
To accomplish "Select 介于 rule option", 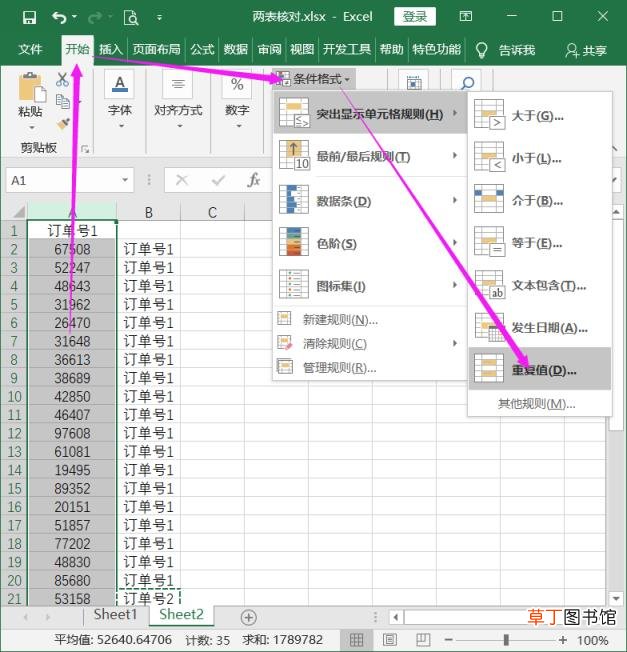I will pyautogui.click(x=540, y=200).
